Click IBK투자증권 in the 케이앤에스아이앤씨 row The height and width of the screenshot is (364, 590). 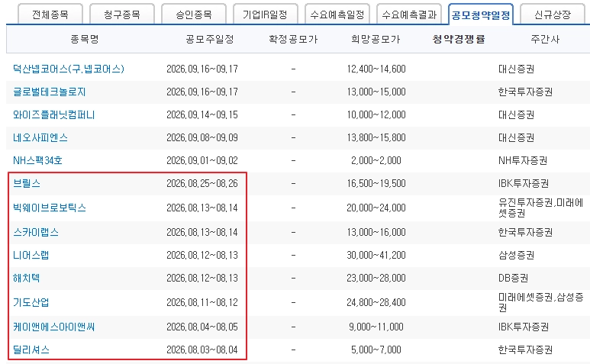click(x=524, y=327)
